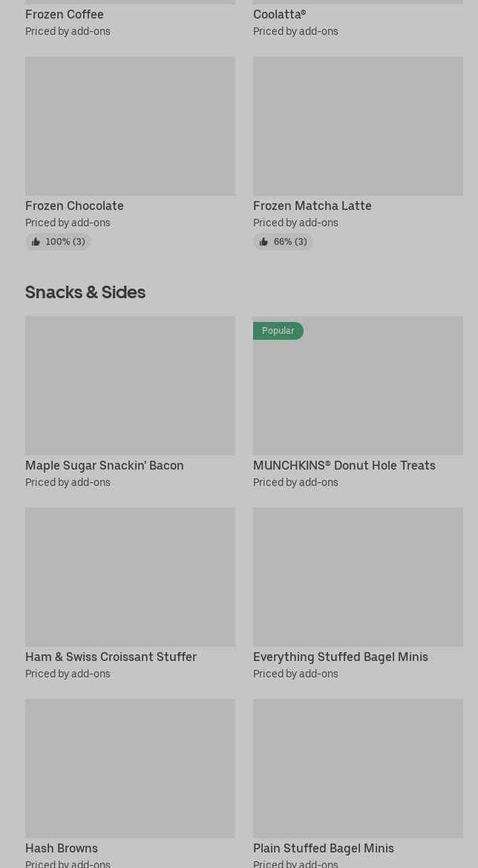Open Plain Stuffed Bagel Minis image

[x=358, y=768]
